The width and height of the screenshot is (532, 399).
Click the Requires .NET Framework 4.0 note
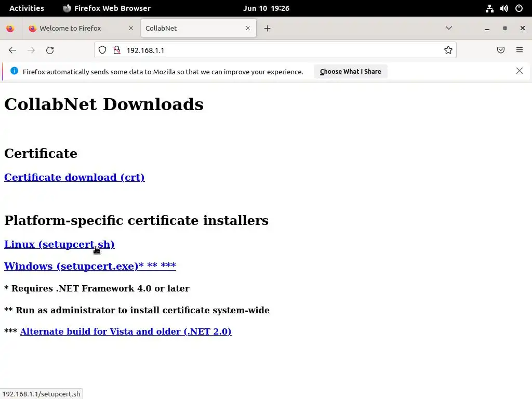pos(97,288)
